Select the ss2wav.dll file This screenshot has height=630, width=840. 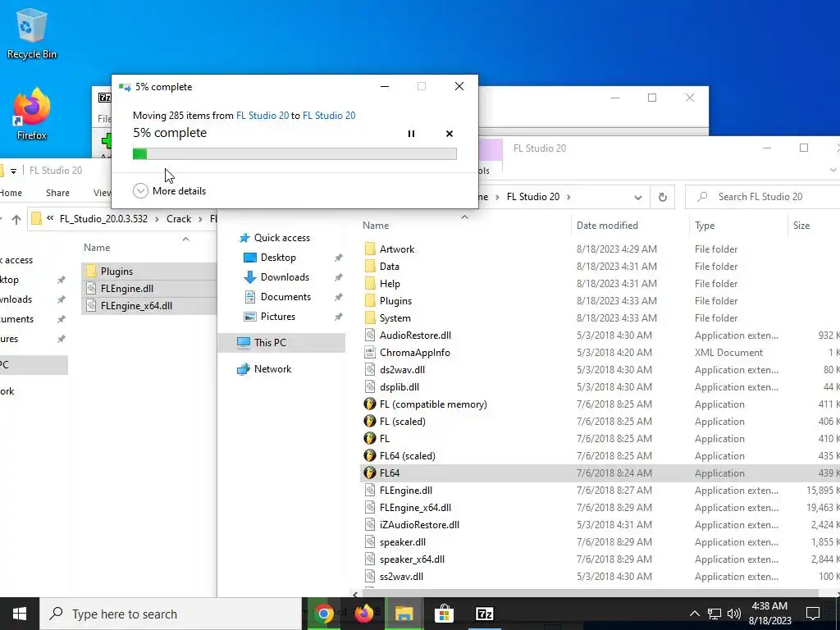click(x=401, y=577)
